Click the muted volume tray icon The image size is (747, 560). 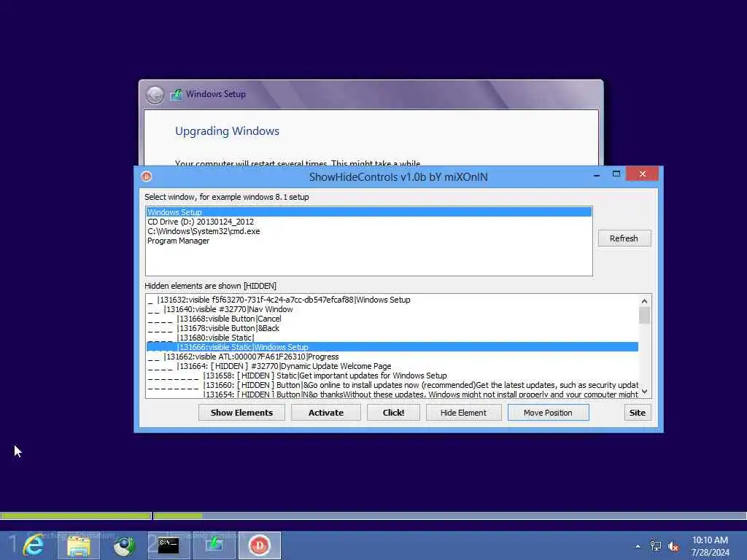pyautogui.click(x=673, y=546)
